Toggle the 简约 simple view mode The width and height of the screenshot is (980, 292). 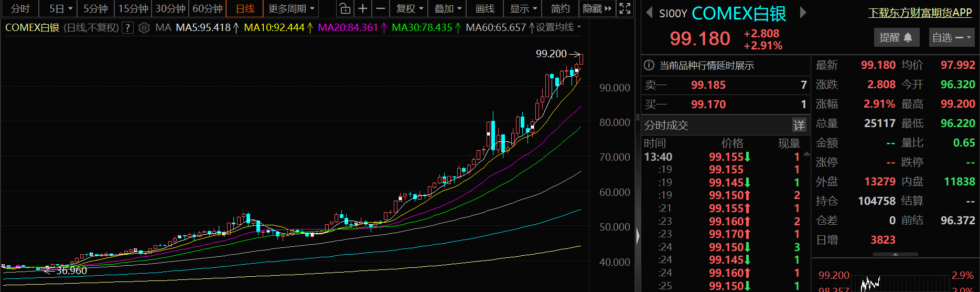[x=560, y=9]
